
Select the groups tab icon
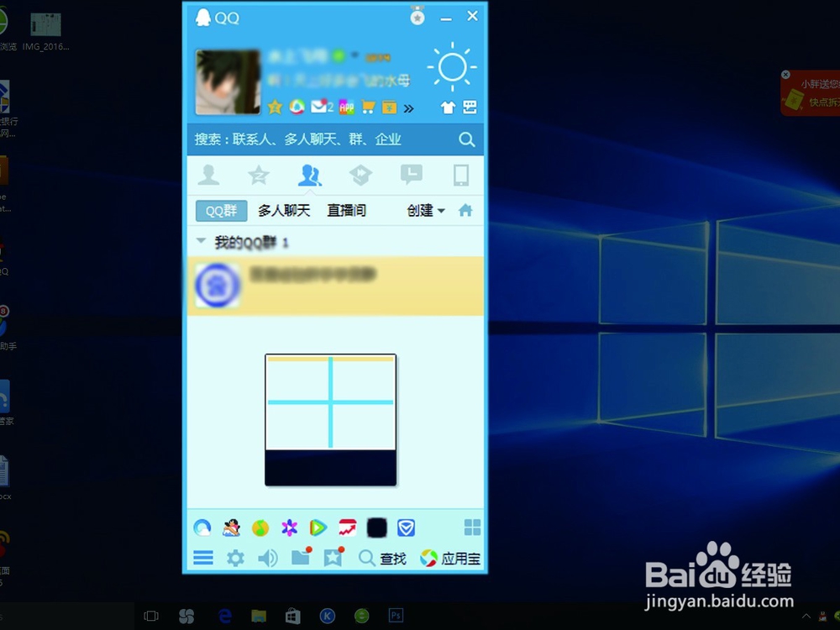click(310, 176)
